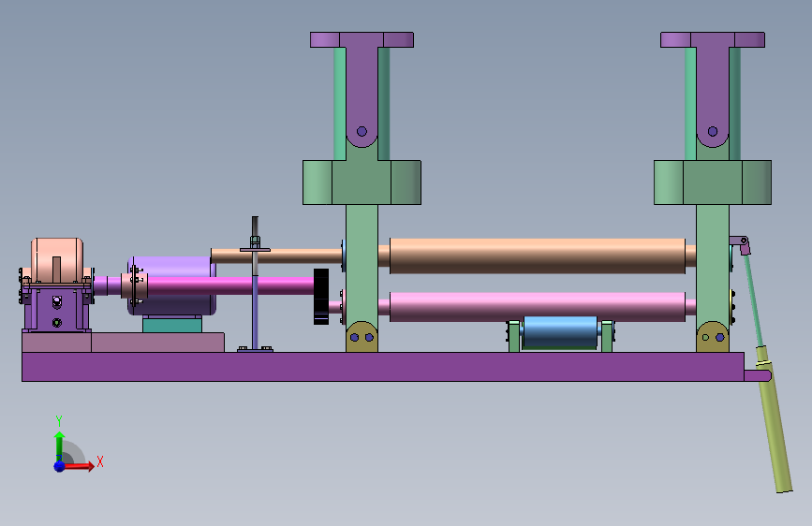The height and width of the screenshot is (526, 812).
Task: Select the vertical threaded rod
Action: 255,284
